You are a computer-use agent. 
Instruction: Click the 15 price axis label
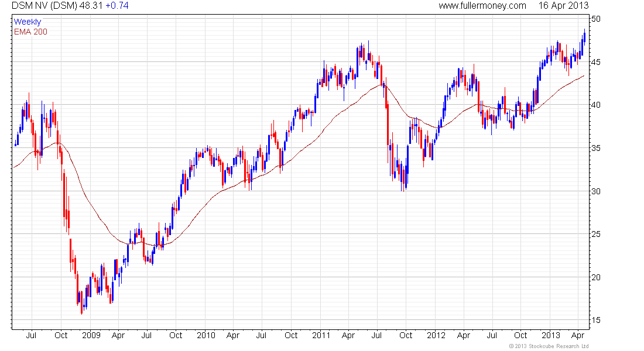point(596,320)
